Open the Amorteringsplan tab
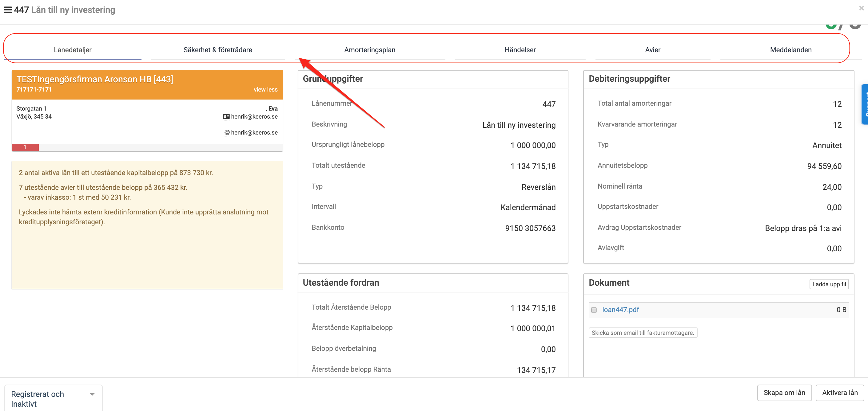868x411 pixels. [x=370, y=50]
